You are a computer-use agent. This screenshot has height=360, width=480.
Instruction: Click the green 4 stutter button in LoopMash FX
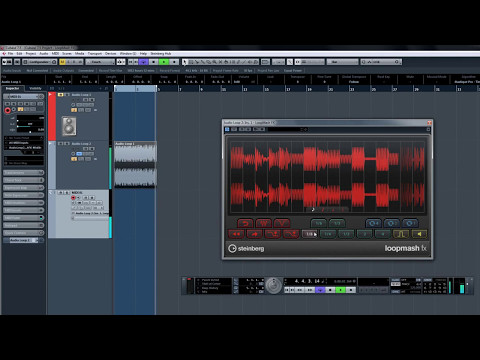tap(383, 234)
